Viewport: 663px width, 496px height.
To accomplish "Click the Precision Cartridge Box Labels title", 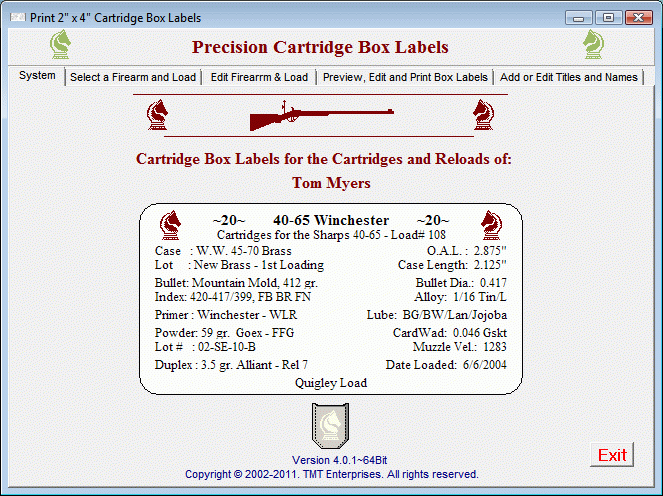I will [320, 47].
